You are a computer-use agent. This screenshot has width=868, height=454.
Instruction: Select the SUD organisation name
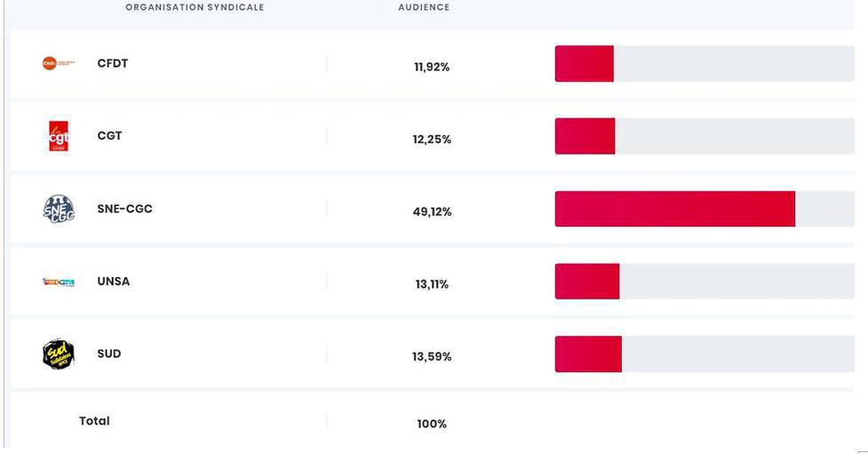[x=109, y=354]
